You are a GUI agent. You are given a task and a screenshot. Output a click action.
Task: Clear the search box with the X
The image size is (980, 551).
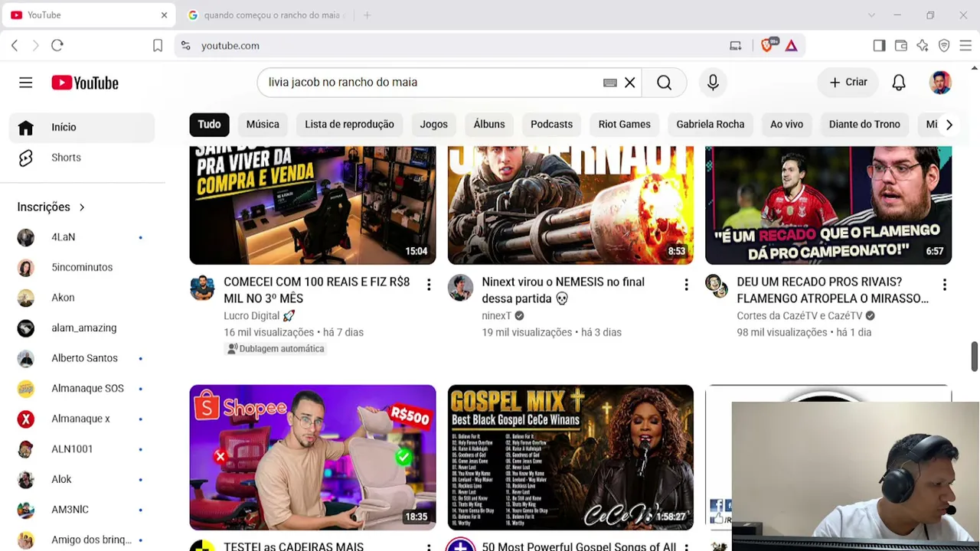[x=630, y=83]
